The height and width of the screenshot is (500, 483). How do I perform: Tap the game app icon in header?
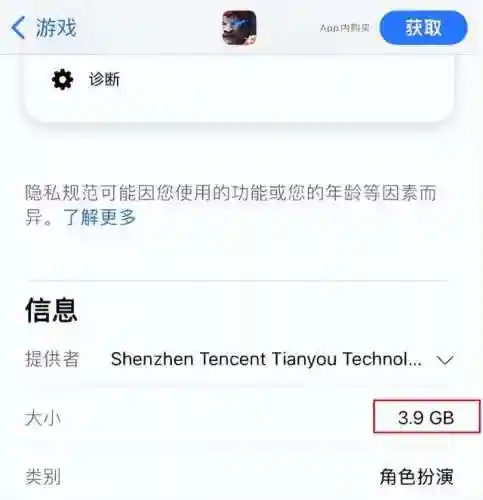(x=239, y=28)
